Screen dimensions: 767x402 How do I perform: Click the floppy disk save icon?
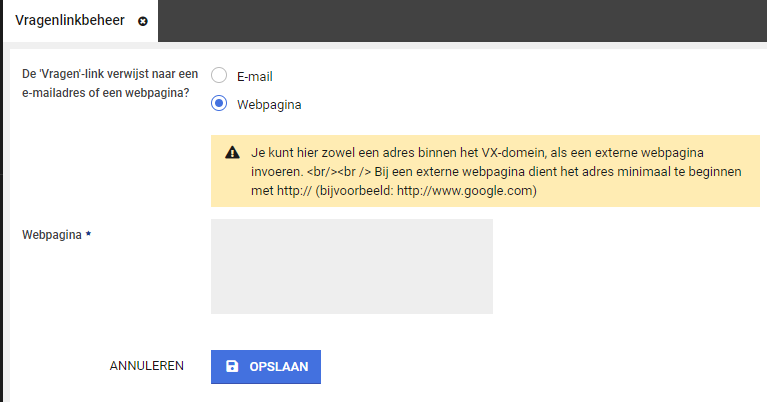tap(232, 366)
